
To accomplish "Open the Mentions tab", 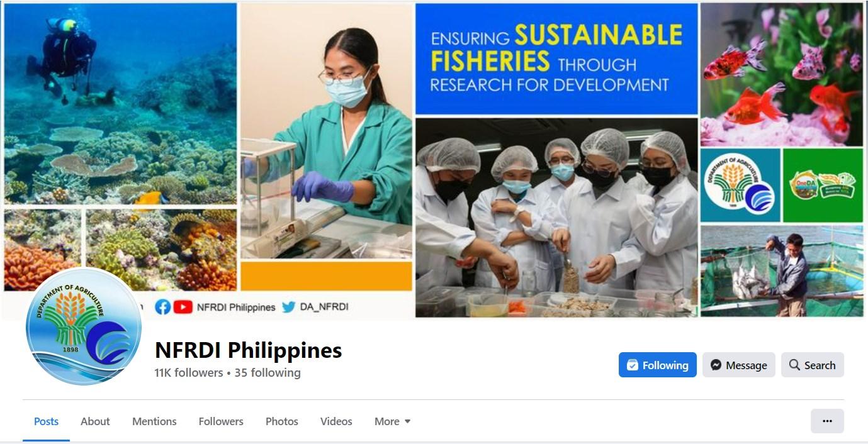I will (154, 421).
